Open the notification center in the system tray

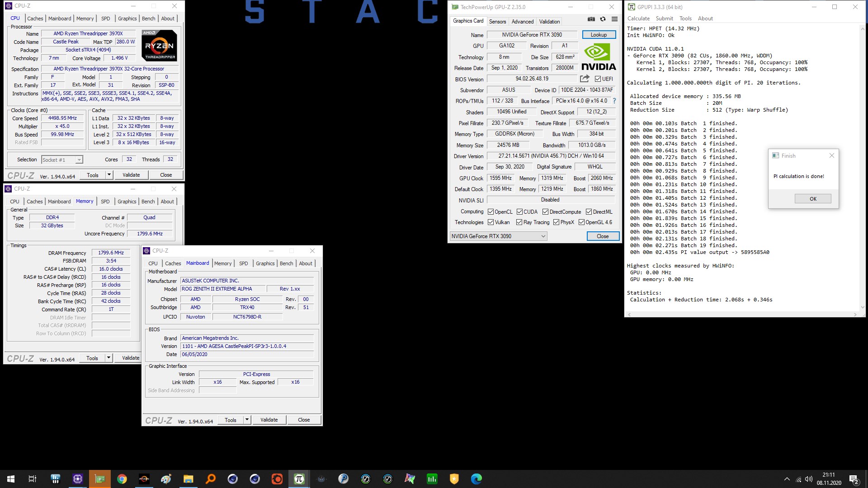[x=854, y=479]
